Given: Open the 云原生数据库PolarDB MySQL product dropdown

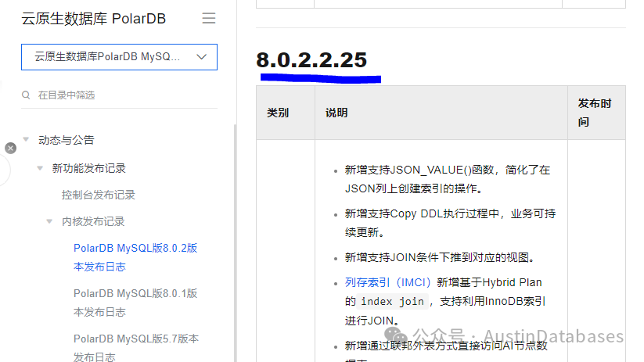Looking at the screenshot, I should (119, 57).
